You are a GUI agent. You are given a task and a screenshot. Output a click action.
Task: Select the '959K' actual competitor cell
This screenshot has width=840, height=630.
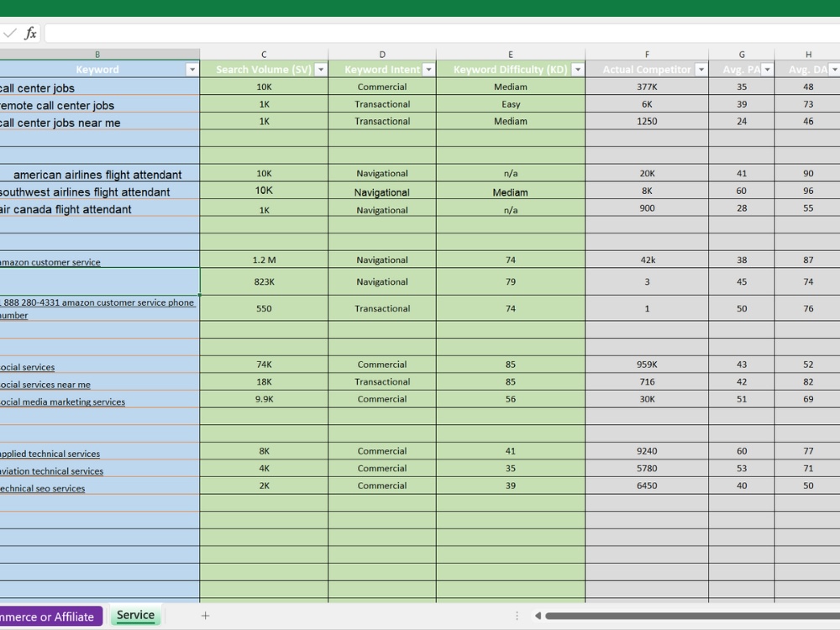tap(647, 365)
